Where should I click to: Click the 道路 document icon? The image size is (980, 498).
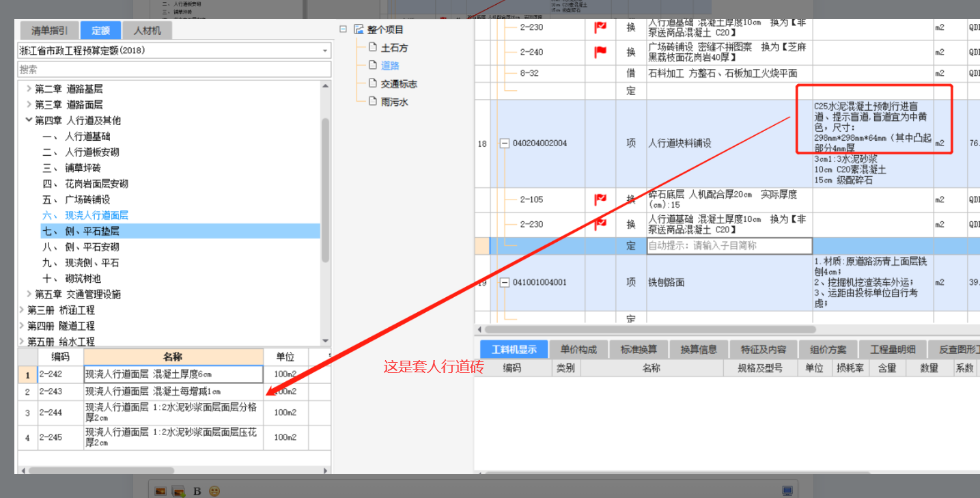(x=373, y=65)
